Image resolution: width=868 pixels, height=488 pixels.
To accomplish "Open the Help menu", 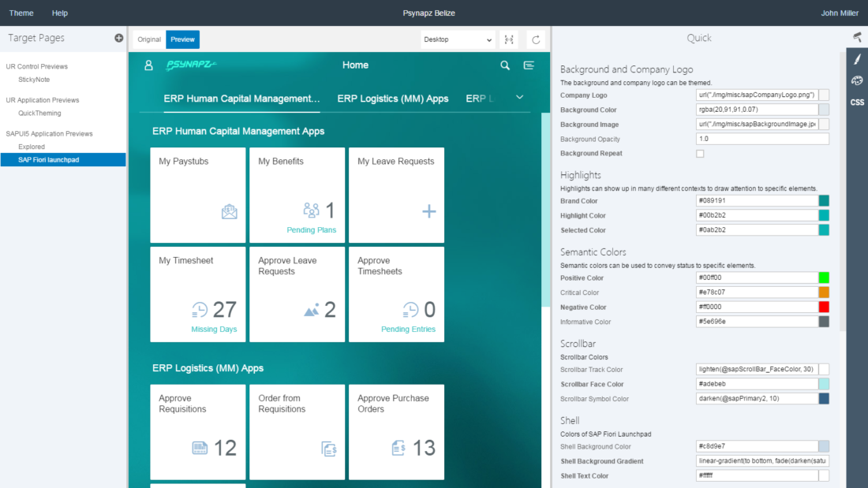I will pyautogui.click(x=60, y=13).
